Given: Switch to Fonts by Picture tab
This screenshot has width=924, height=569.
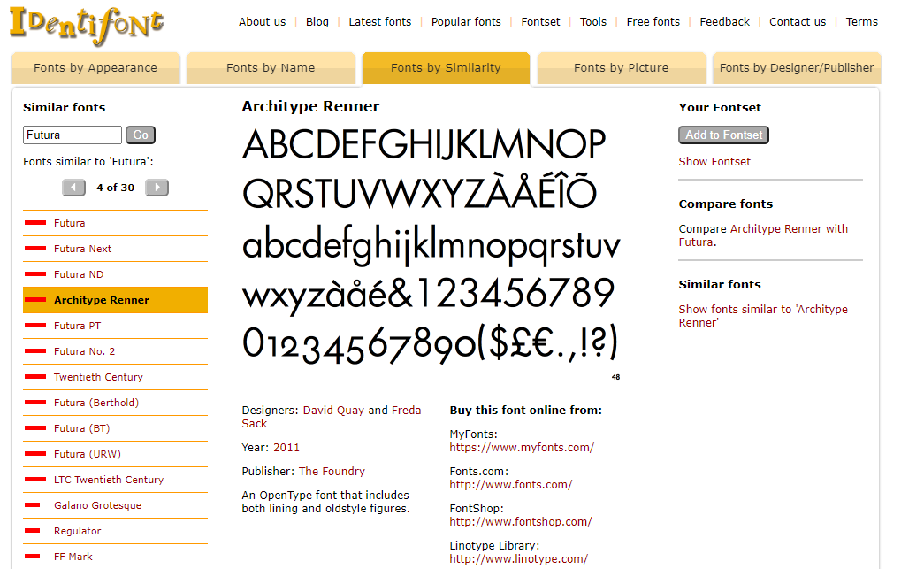Looking at the screenshot, I should click(621, 68).
